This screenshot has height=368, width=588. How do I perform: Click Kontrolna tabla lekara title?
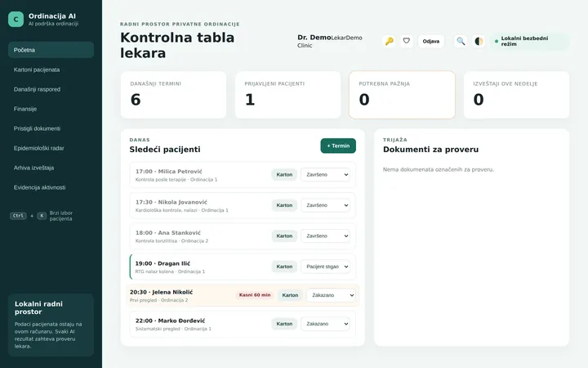(x=177, y=46)
